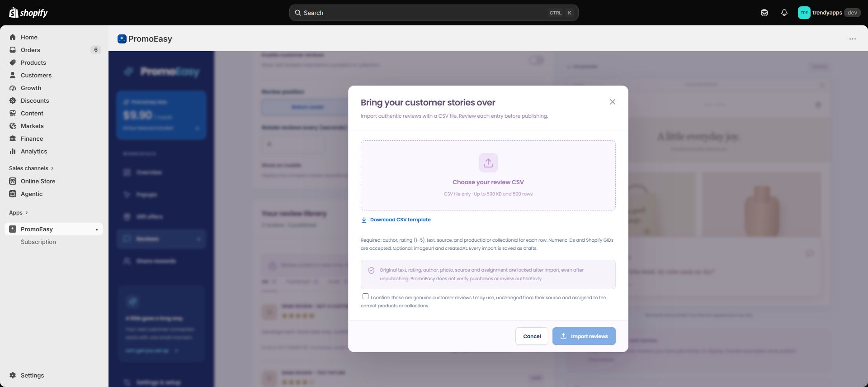This screenshot has height=387, width=868.
Task: Close the import reviews dialog
Action: click(x=613, y=102)
